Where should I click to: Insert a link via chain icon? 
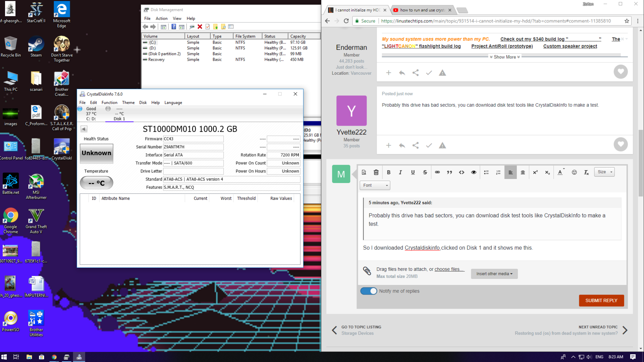pos(437,172)
